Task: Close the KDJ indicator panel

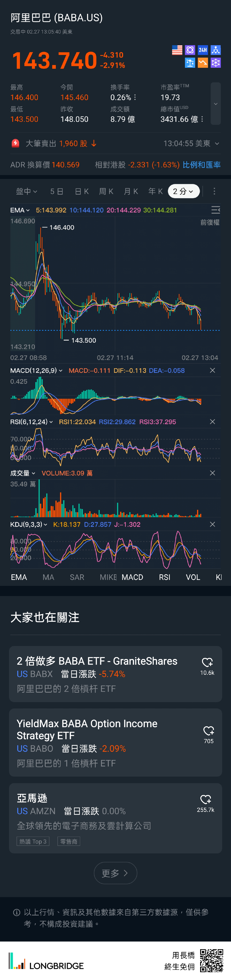Action: (212, 524)
